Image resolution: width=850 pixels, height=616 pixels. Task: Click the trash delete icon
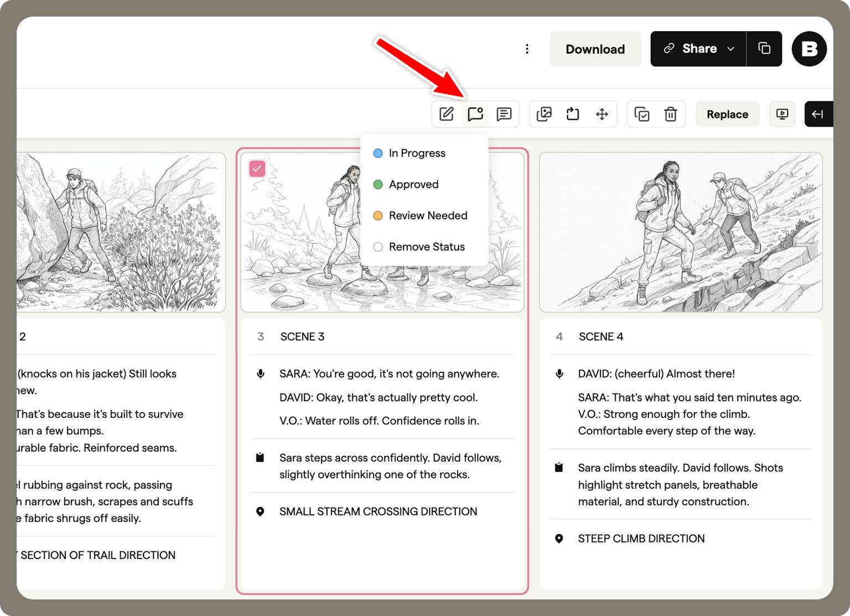pyautogui.click(x=671, y=114)
